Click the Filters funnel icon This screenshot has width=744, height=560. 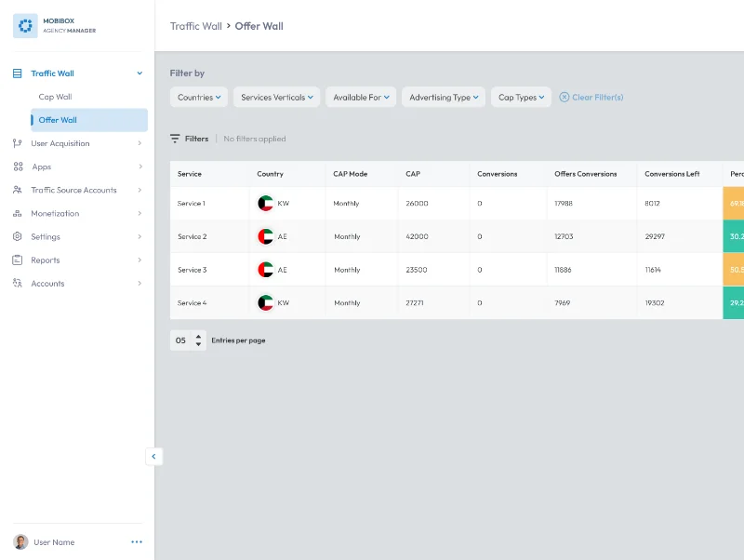coord(176,138)
